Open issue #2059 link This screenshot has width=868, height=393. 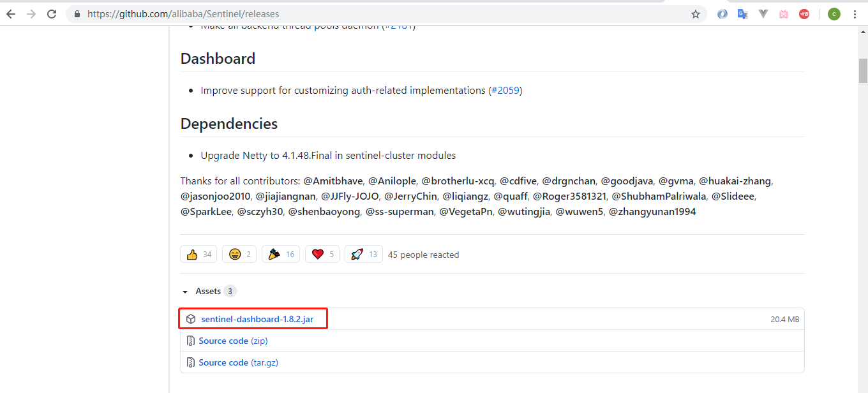(505, 91)
